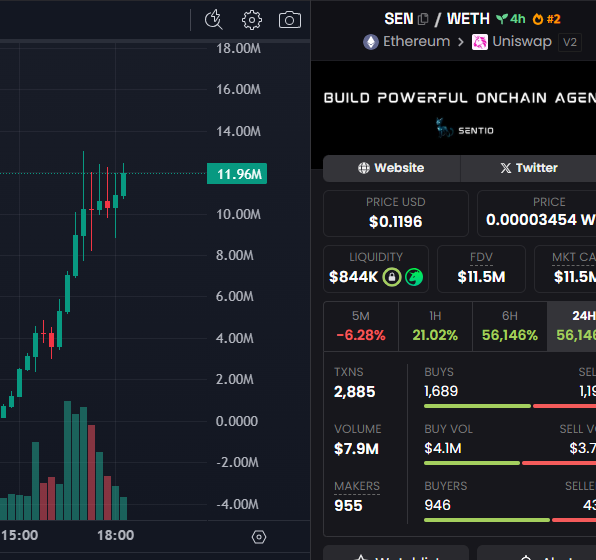The image size is (596, 560).
Task: Take chart snapshot with camera icon
Action: pyautogui.click(x=290, y=20)
